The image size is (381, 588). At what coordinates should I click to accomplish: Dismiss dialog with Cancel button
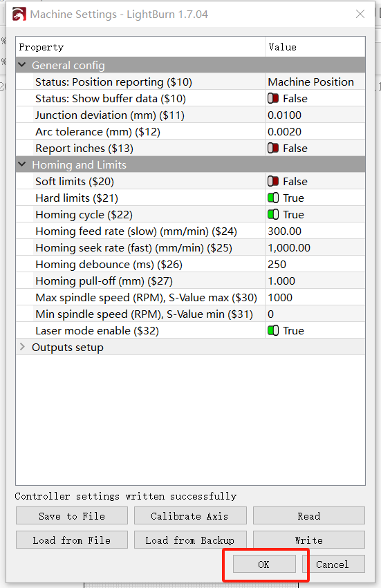click(333, 564)
